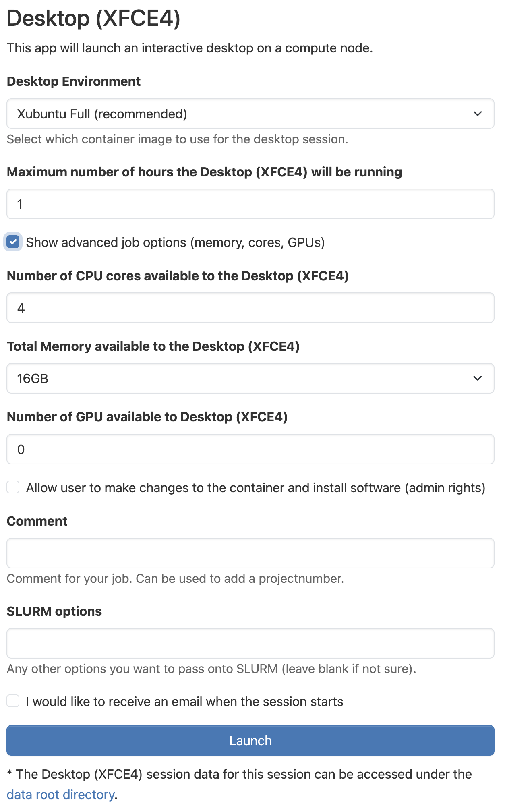This screenshot has height=812, width=505.
Task: Click the maximum hours input field
Action: click(x=250, y=204)
